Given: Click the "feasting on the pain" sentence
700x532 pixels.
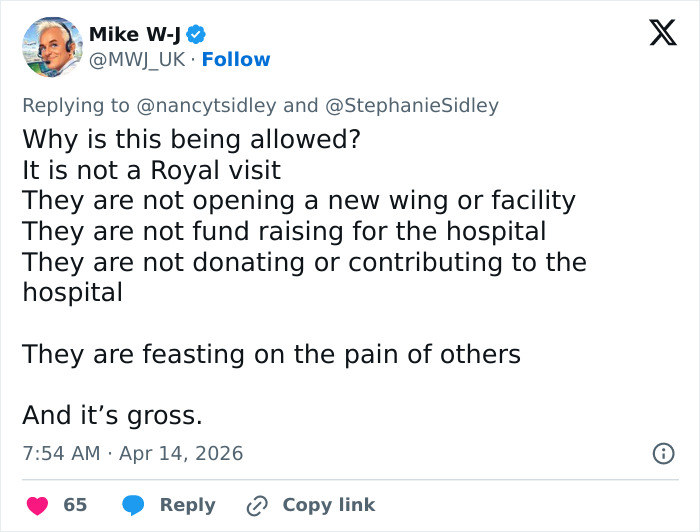Looking at the screenshot, I should tap(271, 354).
